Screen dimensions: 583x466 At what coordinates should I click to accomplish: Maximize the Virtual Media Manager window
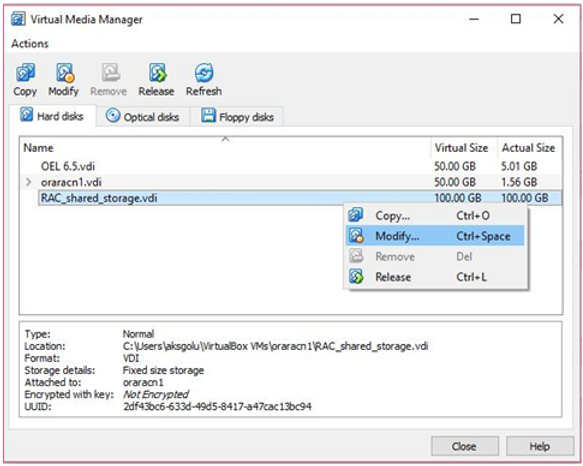point(516,19)
